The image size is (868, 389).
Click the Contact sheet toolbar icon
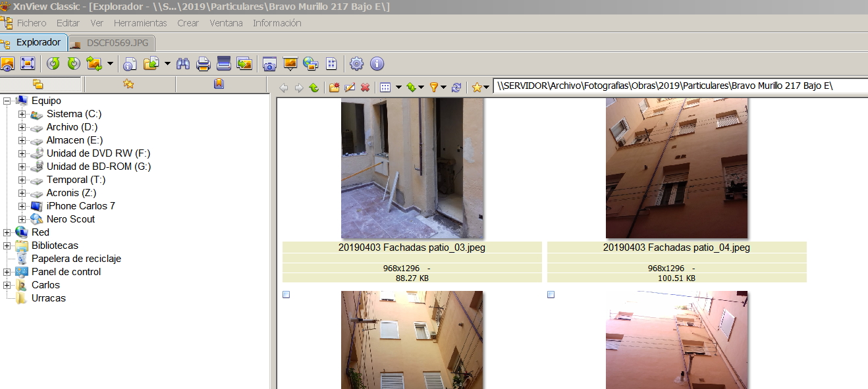[x=331, y=64]
